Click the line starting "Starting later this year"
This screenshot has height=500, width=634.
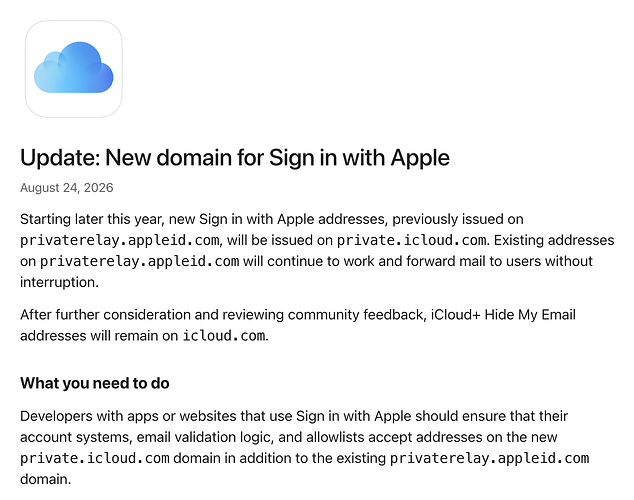pyautogui.click(x=272, y=219)
